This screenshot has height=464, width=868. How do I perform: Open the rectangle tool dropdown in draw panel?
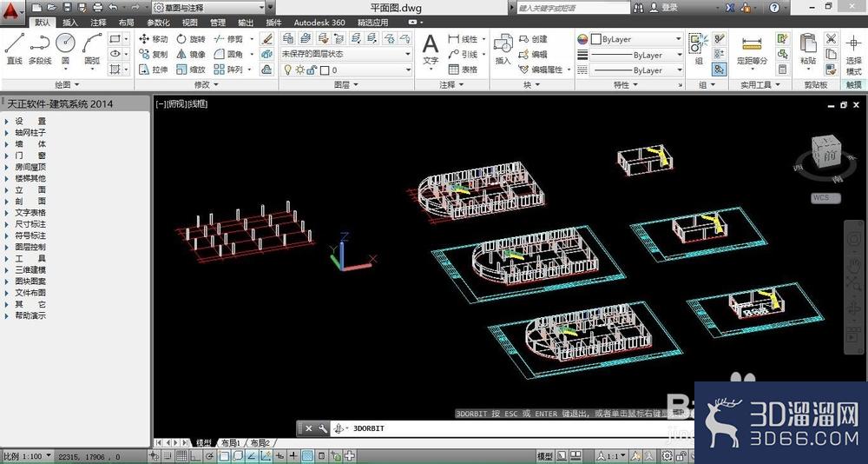point(126,39)
